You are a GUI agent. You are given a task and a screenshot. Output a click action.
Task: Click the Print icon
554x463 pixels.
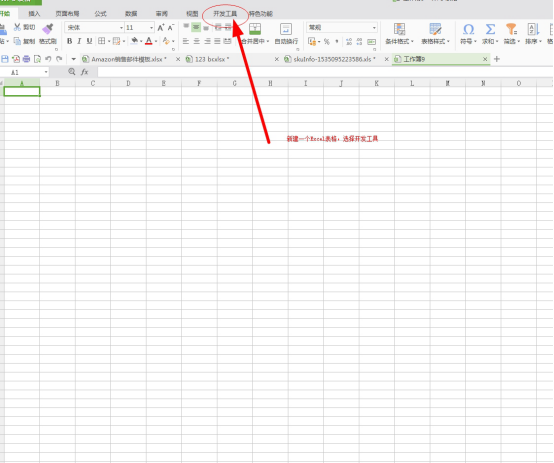(26, 59)
